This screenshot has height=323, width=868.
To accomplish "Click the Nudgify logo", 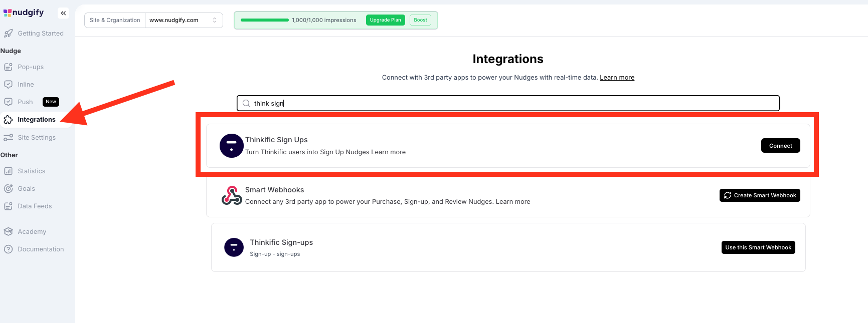I will pos(24,13).
